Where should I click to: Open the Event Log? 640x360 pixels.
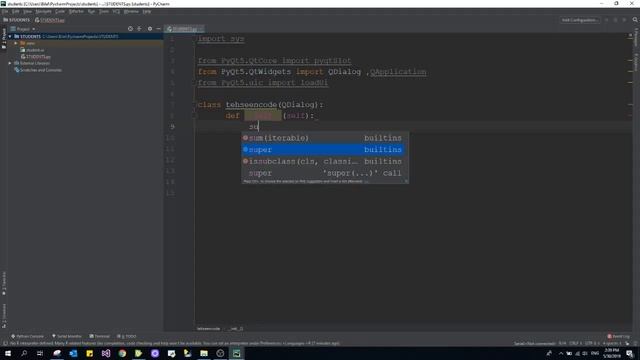(x=618, y=336)
